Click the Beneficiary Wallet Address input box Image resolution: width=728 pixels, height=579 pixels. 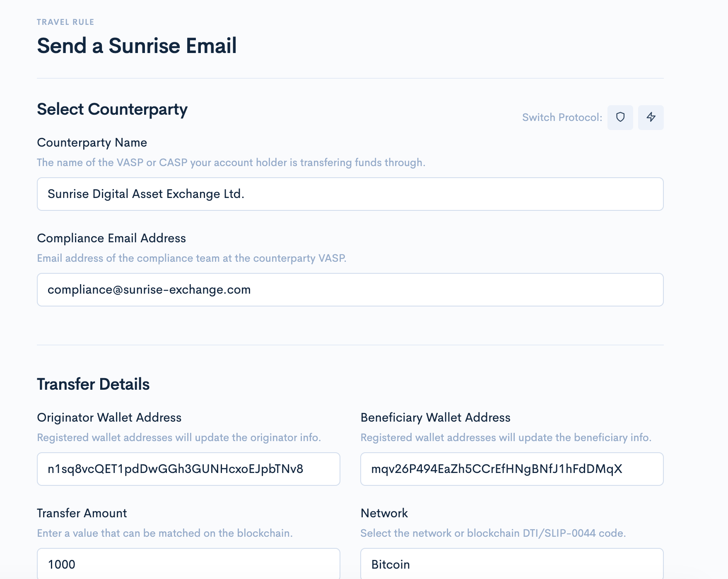[512, 469]
